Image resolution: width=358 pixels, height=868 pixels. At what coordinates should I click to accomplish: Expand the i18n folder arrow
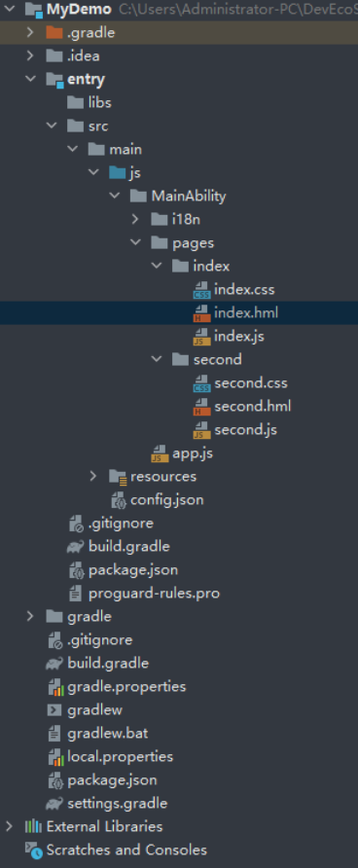pyautogui.click(x=135, y=219)
